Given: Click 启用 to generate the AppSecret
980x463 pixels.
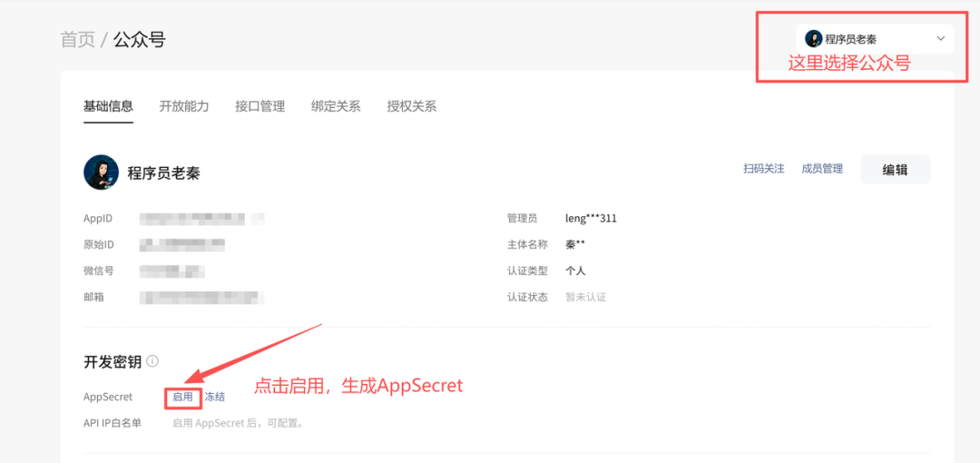Looking at the screenshot, I should click(x=183, y=397).
